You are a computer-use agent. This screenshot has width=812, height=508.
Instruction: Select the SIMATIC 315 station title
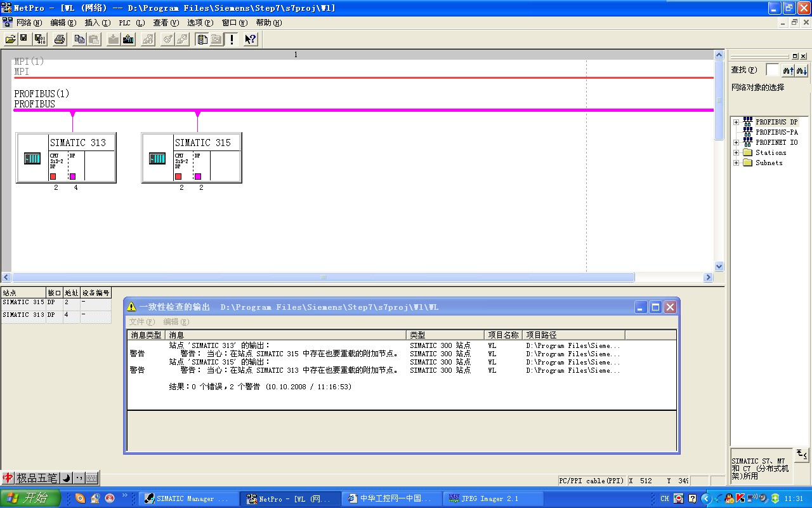pyautogui.click(x=203, y=143)
